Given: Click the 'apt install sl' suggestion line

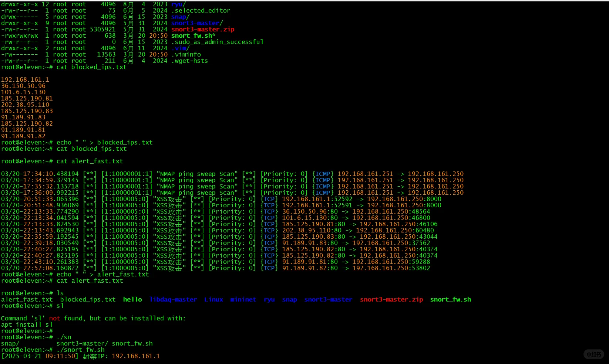Looking at the screenshot, I should pos(27,324).
